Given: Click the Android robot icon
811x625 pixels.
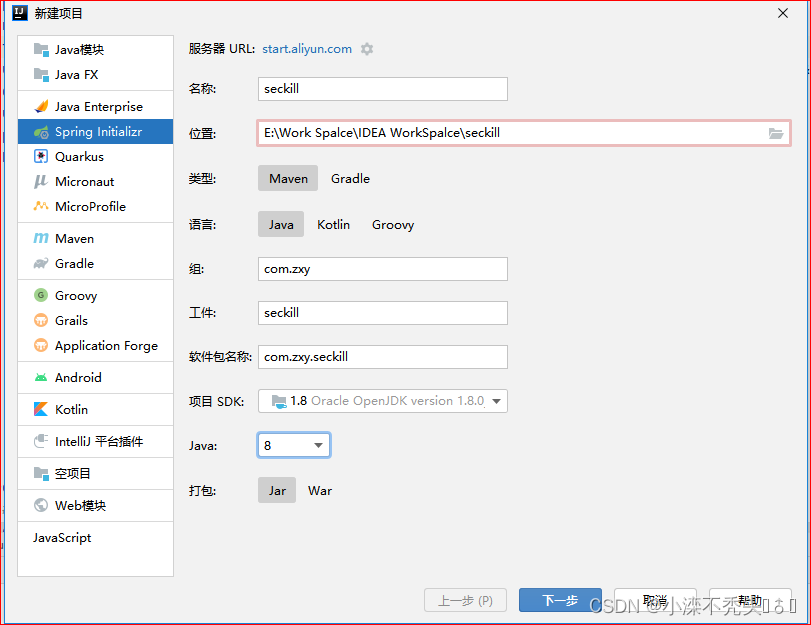Looking at the screenshot, I should [x=41, y=378].
